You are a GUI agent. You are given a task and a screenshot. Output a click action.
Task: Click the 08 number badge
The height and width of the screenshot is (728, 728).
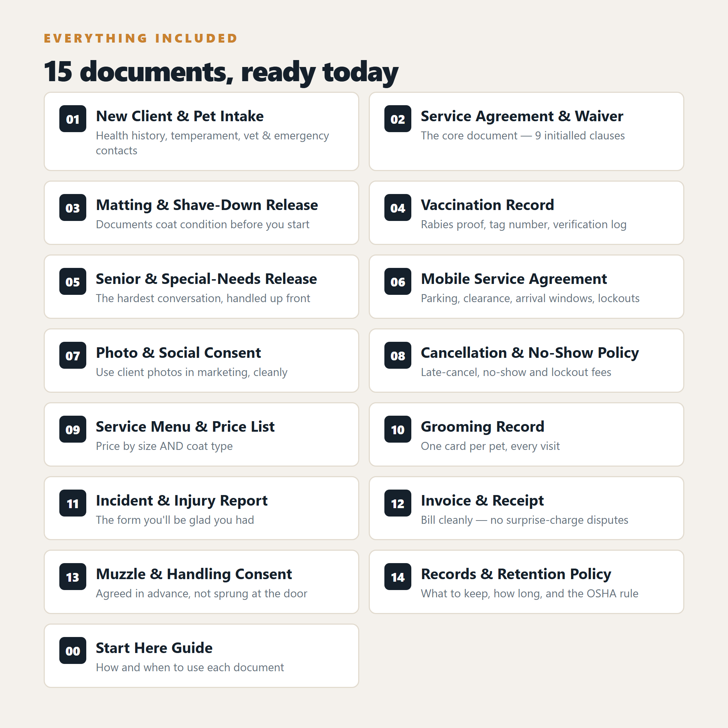[397, 355]
